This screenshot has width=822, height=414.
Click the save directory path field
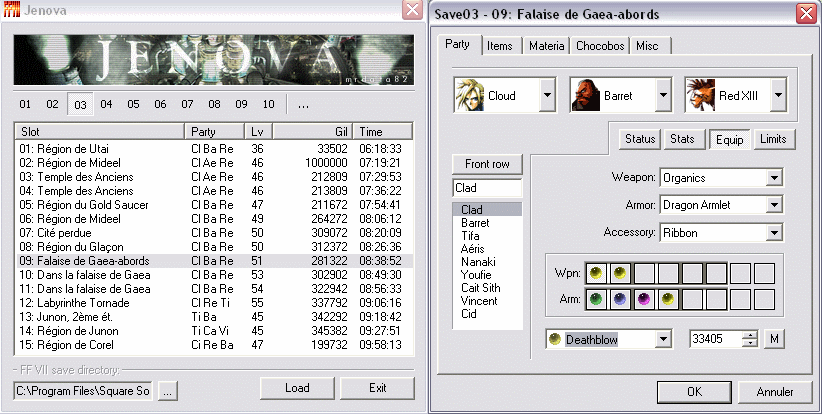[x=83, y=391]
